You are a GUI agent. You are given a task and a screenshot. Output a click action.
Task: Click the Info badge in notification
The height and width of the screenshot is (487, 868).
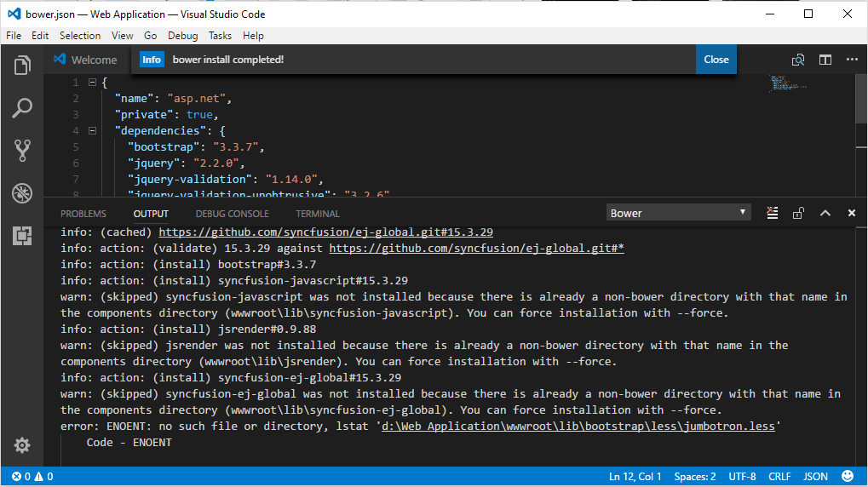(151, 60)
